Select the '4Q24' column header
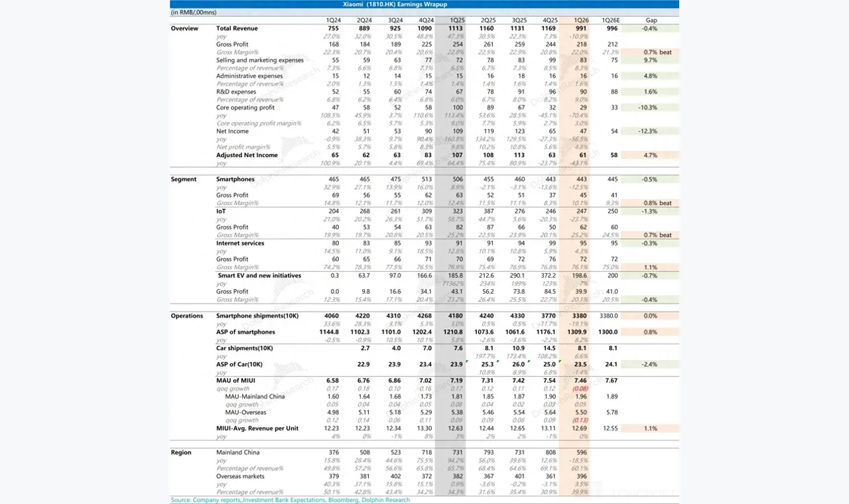This screenshot has width=849, height=504. [426, 21]
